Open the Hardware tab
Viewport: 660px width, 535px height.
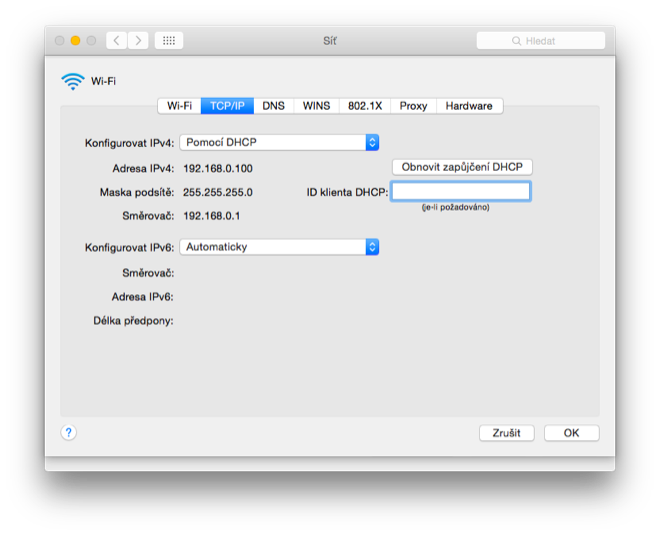coord(469,106)
